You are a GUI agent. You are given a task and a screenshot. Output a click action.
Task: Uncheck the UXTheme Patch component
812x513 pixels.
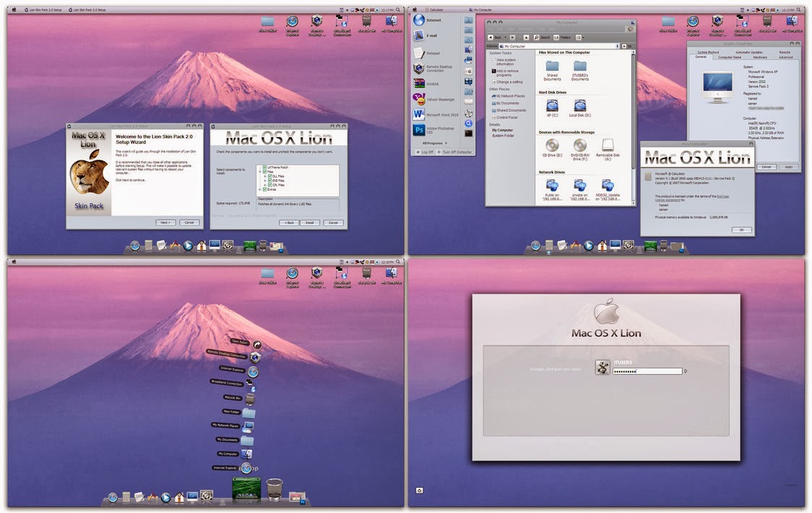pyautogui.click(x=264, y=168)
